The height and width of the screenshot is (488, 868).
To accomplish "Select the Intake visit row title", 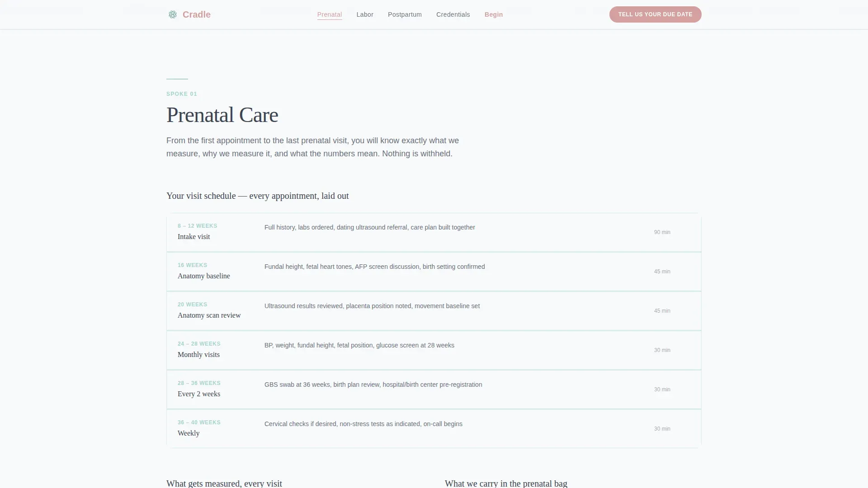I will pyautogui.click(x=193, y=237).
